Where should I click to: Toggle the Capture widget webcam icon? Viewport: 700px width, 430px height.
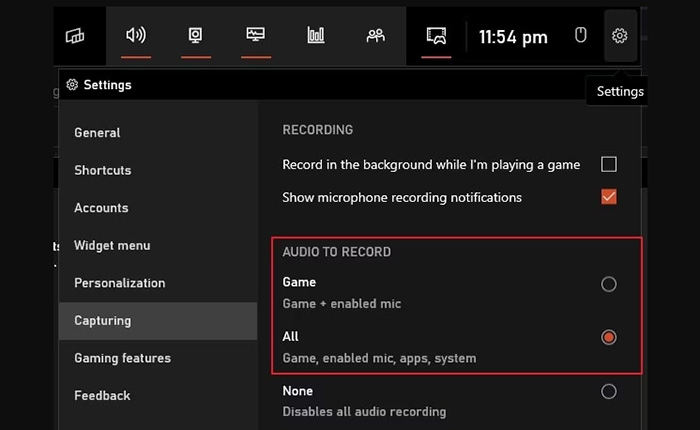pyautogui.click(x=196, y=36)
